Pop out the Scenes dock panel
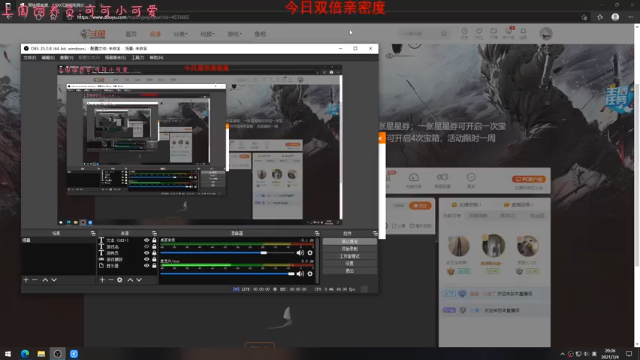This screenshot has height=360, width=640. pyautogui.click(x=93, y=233)
